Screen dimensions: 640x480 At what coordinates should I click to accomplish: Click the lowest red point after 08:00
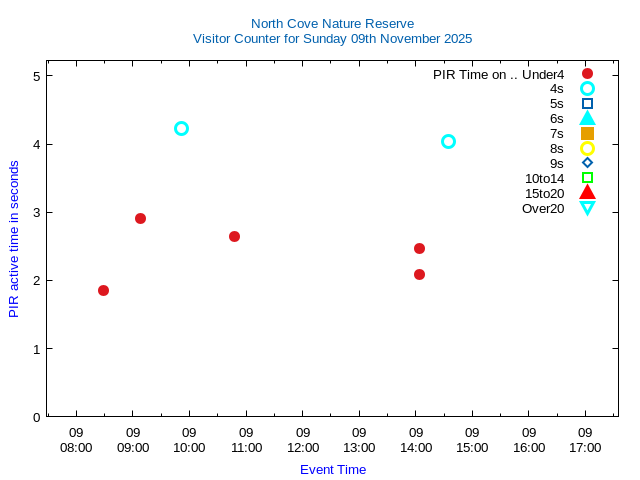(103, 290)
